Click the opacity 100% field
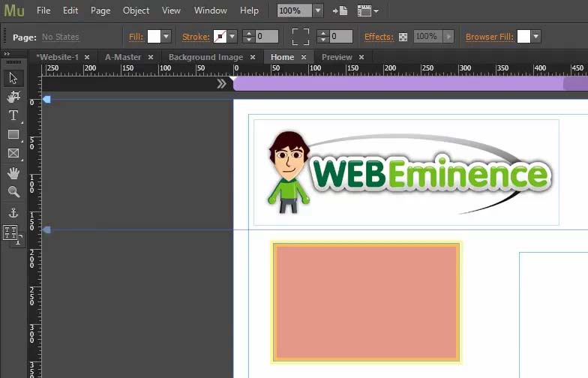 428,37
